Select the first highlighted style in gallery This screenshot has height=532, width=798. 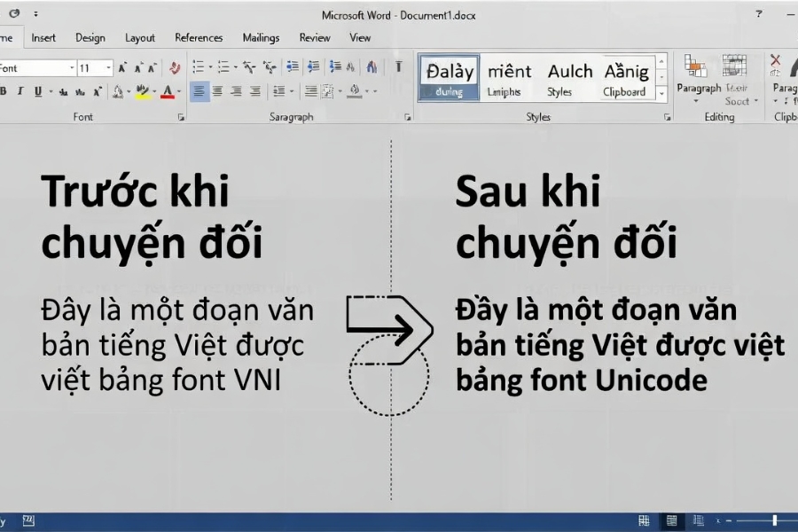[x=450, y=78]
